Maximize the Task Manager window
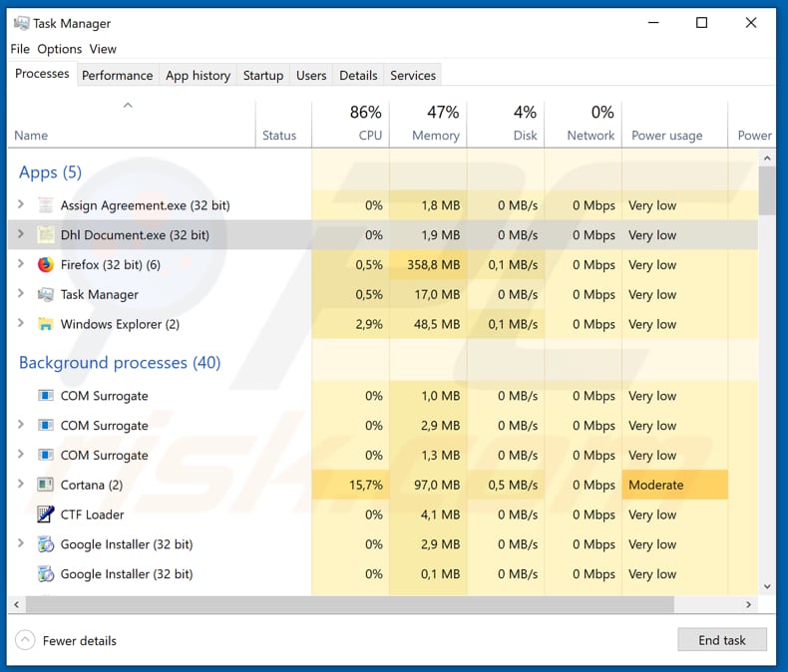 701,23
